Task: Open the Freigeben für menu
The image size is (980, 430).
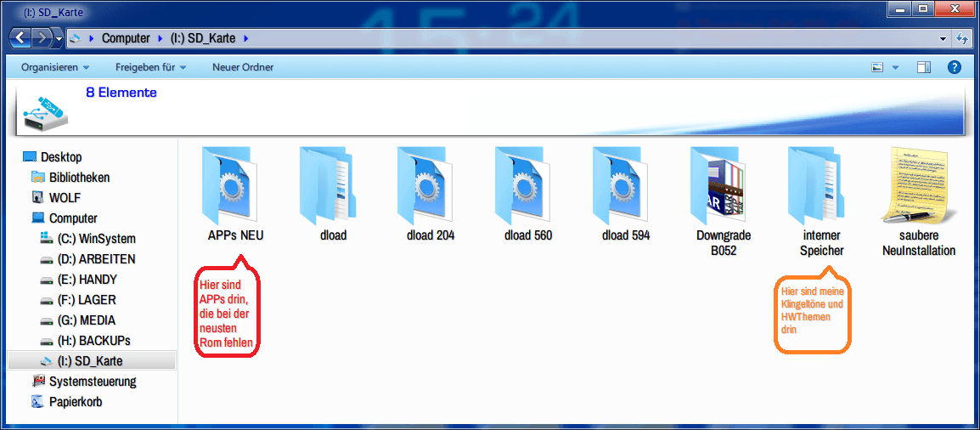Action: coord(150,67)
